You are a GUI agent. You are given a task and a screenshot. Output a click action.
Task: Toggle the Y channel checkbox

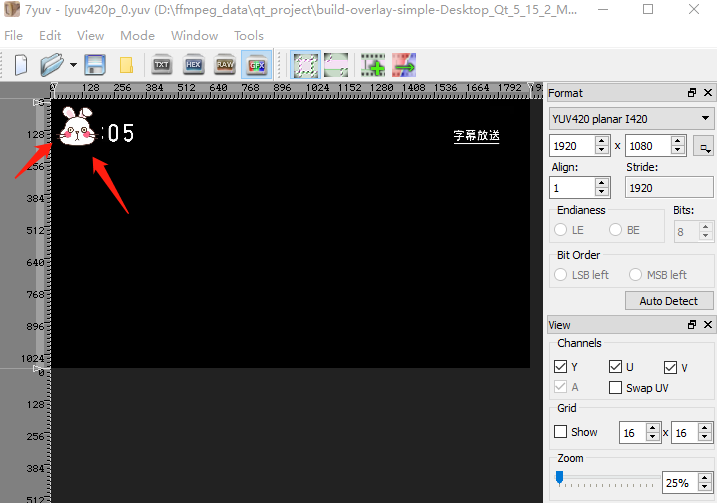point(560,367)
